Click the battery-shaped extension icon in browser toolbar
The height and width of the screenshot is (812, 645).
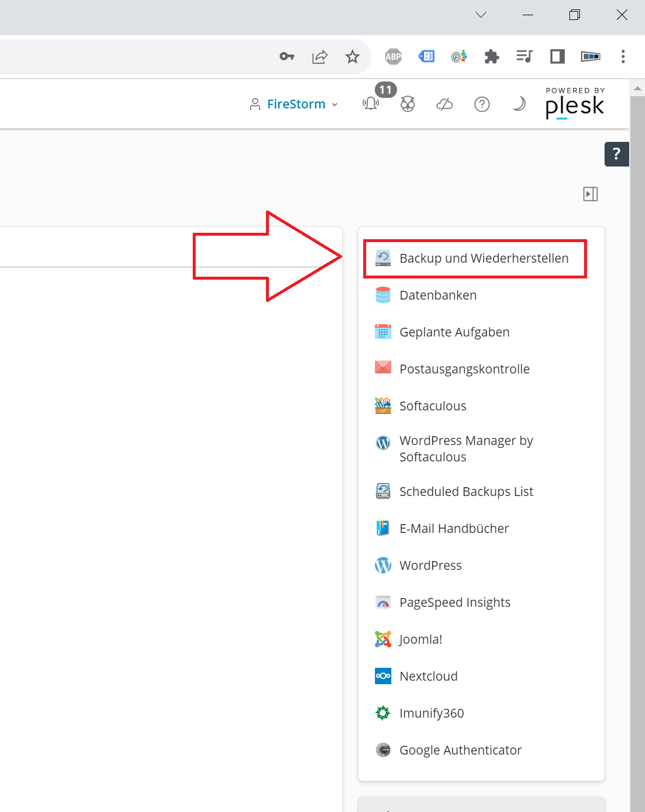coord(591,56)
